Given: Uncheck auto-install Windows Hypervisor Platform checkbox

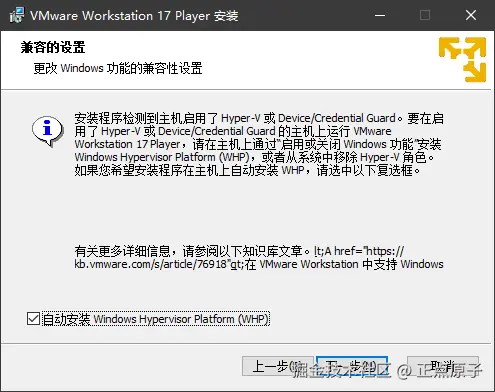Looking at the screenshot, I should click(33, 319).
